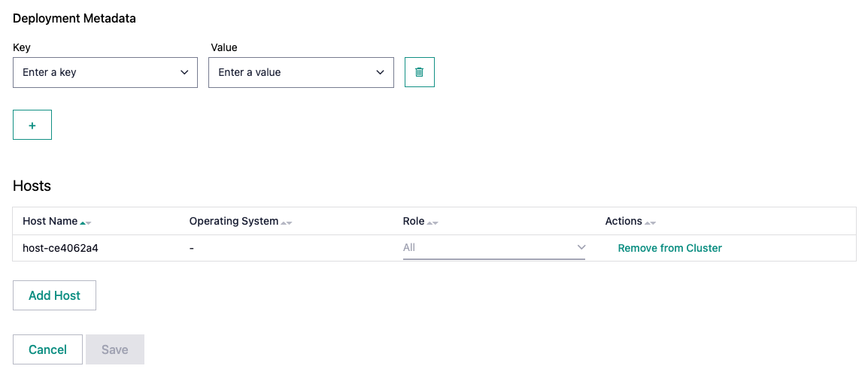This screenshot has height=375, width=868.
Task: Click Remove from Cluster link
Action: [669, 248]
